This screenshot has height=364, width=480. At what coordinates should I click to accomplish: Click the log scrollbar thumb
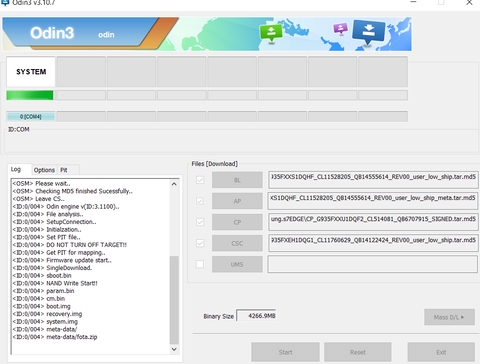point(174,300)
